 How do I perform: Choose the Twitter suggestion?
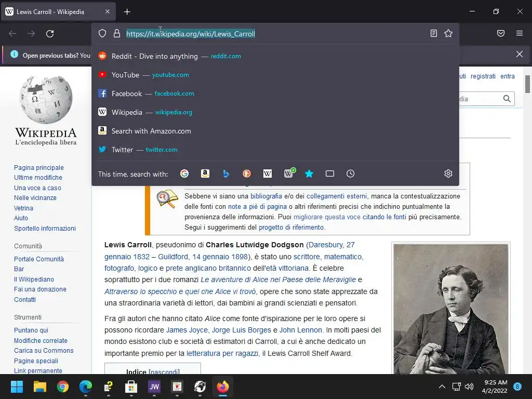pos(275,150)
